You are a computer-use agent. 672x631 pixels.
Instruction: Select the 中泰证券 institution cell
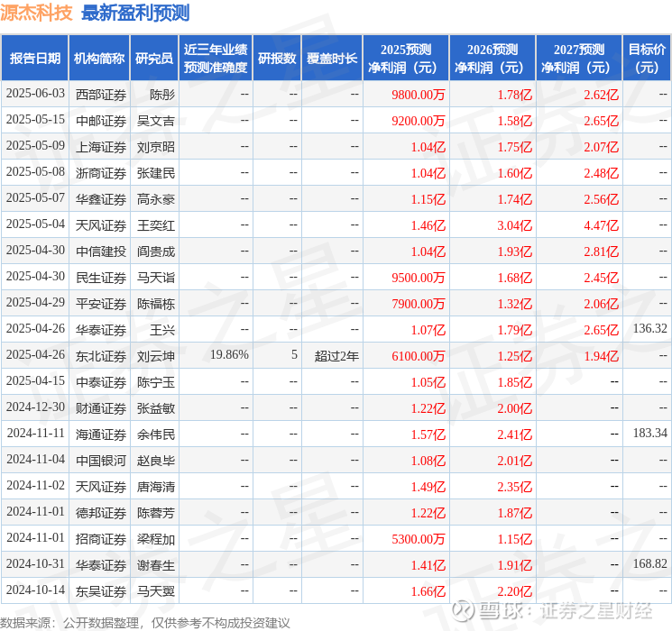101,382
